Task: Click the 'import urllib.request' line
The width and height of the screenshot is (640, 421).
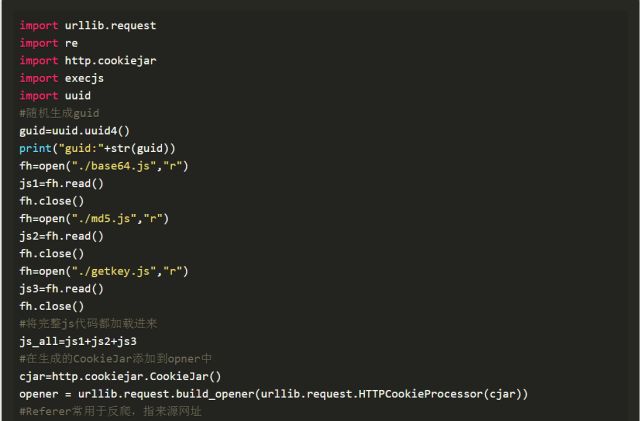Action: (x=88, y=25)
